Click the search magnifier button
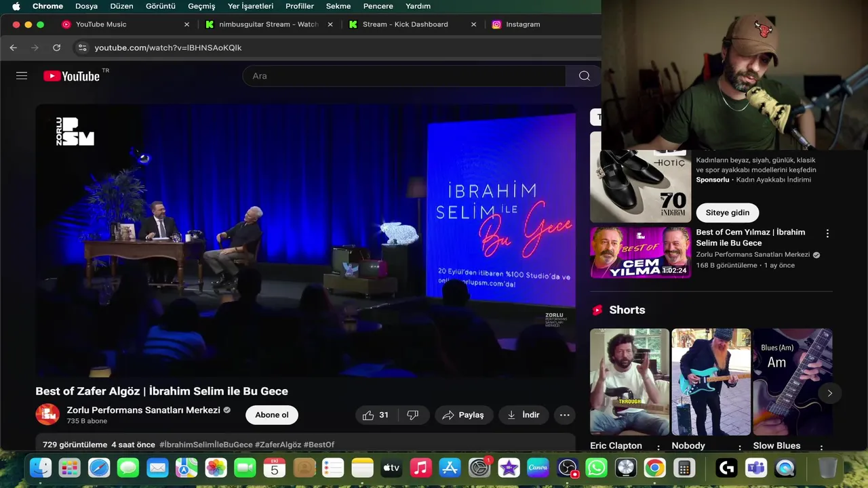 pos(584,76)
